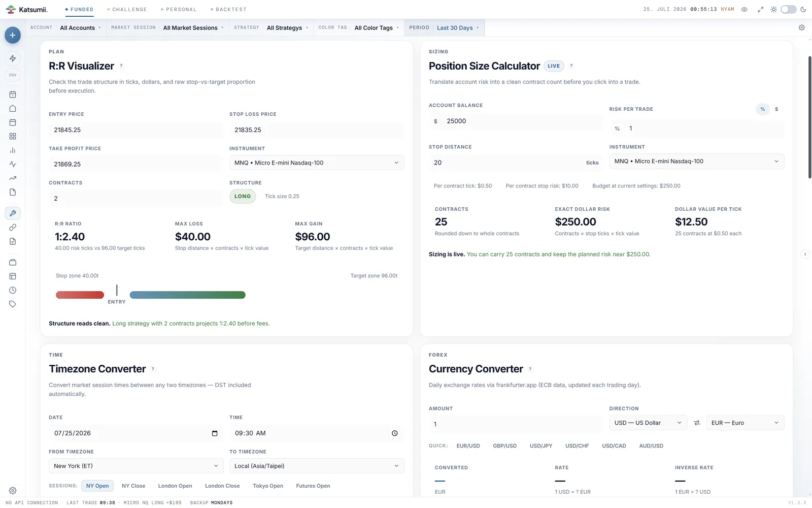This screenshot has width=812, height=508.
Task: Select the London Open session chip
Action: (175, 486)
